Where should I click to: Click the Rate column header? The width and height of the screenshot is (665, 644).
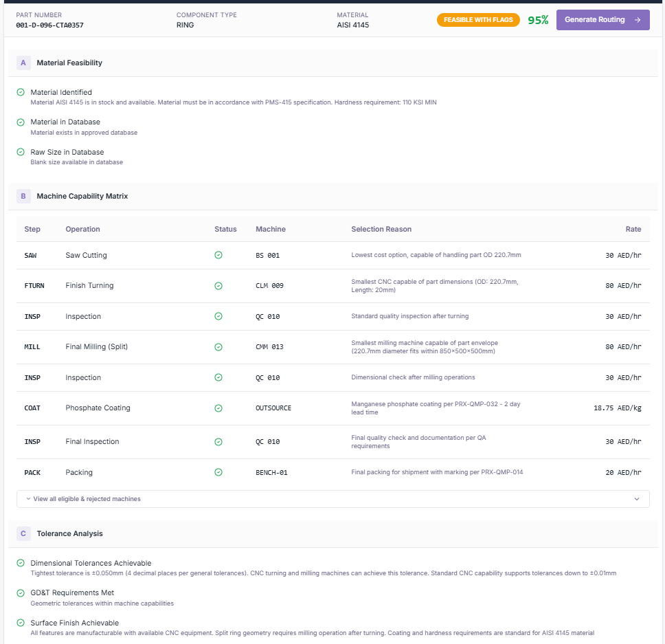633,230
